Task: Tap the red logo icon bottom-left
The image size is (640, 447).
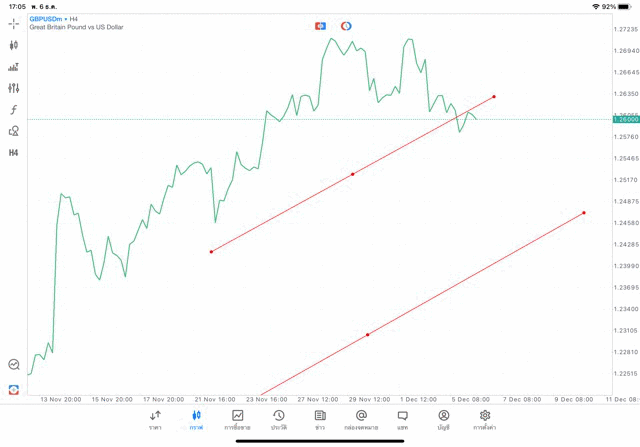Action: coord(14,389)
